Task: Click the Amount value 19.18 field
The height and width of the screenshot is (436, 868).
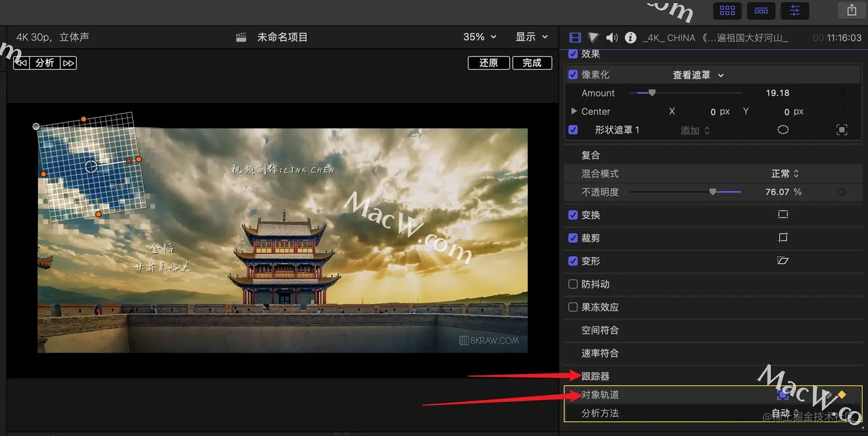Action: tap(777, 93)
